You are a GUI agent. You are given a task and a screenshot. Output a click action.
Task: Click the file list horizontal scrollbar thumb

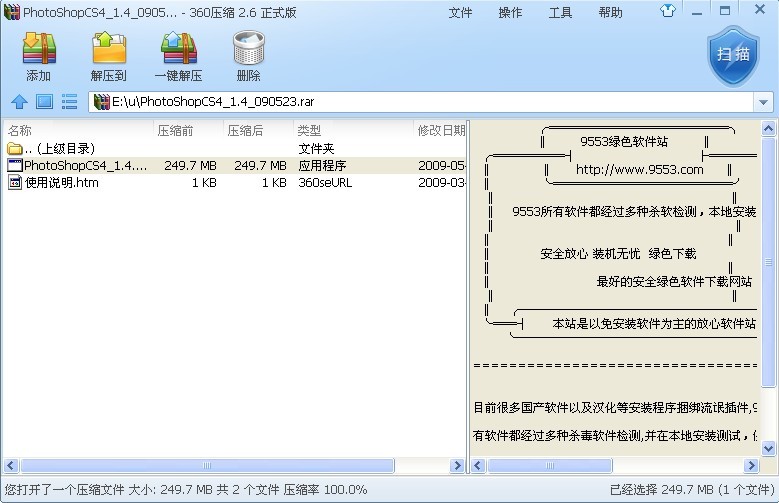click(x=207, y=466)
